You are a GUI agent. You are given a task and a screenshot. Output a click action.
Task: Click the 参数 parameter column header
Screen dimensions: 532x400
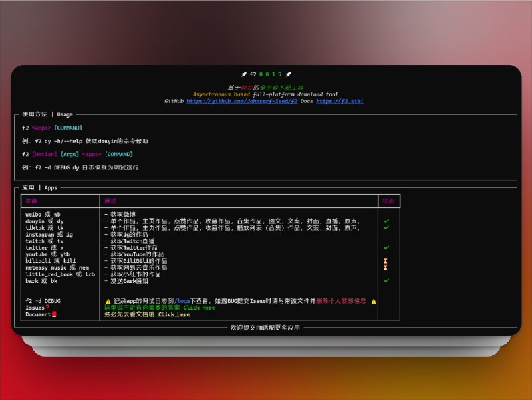tap(32, 200)
